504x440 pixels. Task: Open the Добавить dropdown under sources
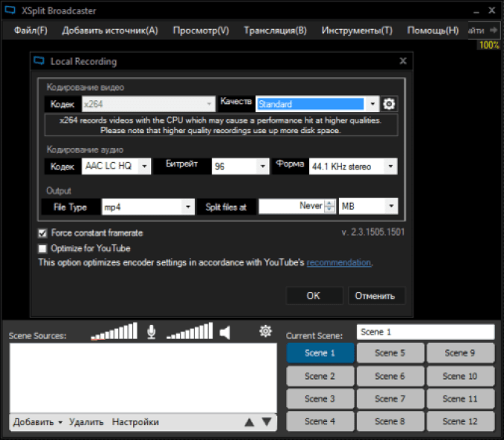(38, 421)
